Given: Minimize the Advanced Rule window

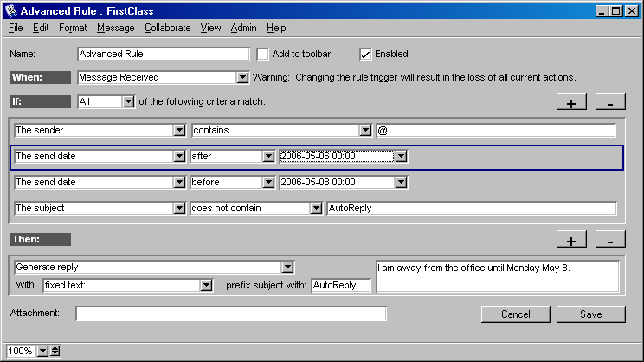Looking at the screenshot, I should 602,11.
